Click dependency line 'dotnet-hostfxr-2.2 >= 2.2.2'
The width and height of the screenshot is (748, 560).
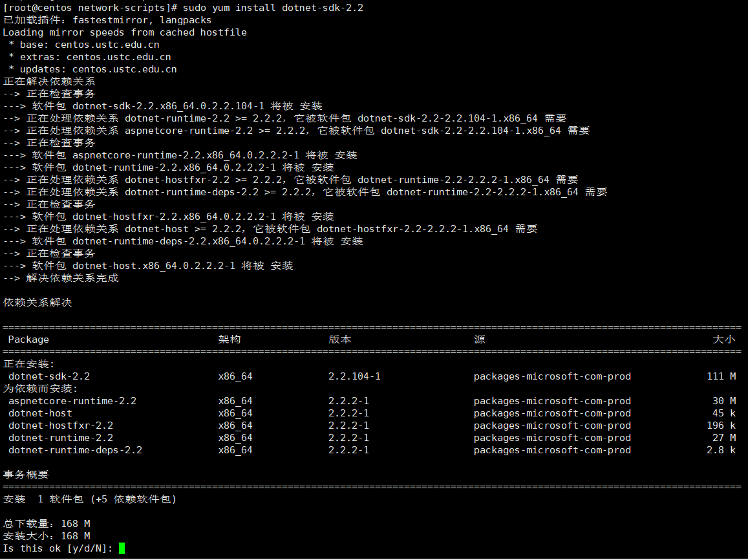pyautogui.click(x=290, y=180)
